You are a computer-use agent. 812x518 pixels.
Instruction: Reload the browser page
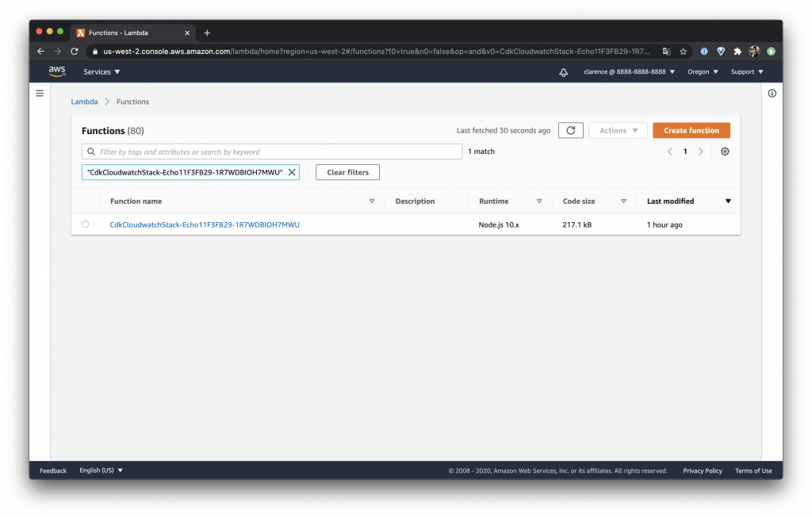tap(75, 52)
